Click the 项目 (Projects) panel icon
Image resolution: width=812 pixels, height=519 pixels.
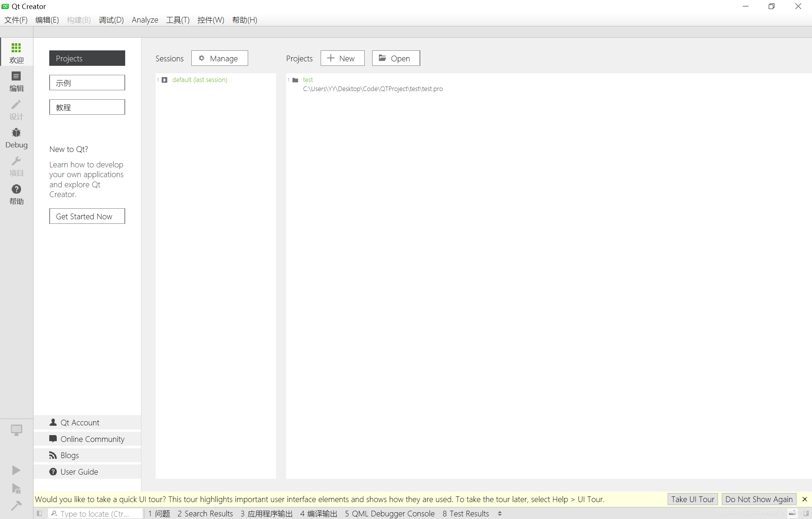point(16,166)
